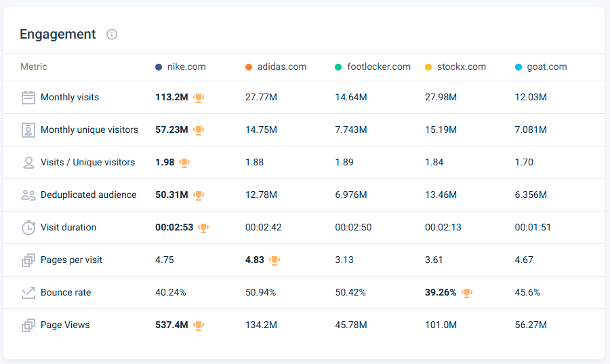Click the 3.61 pages per visit value
610x364 pixels.
434,260
